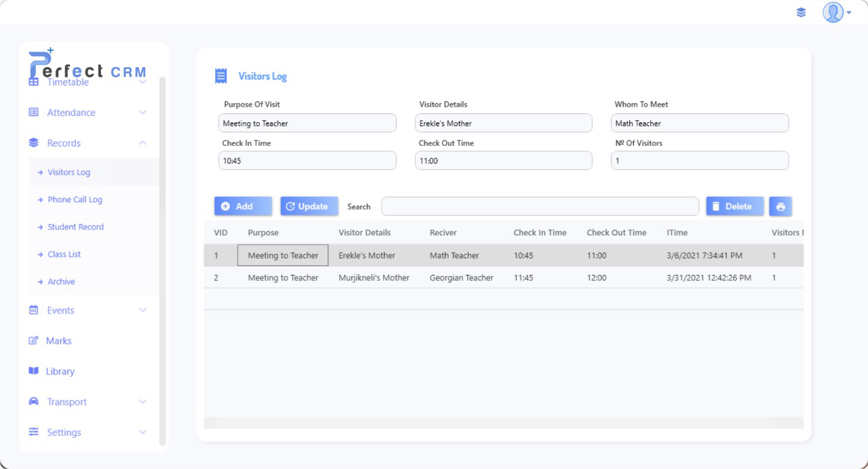Click the Add button
Image resolution: width=868 pixels, height=469 pixels.
[243, 206]
